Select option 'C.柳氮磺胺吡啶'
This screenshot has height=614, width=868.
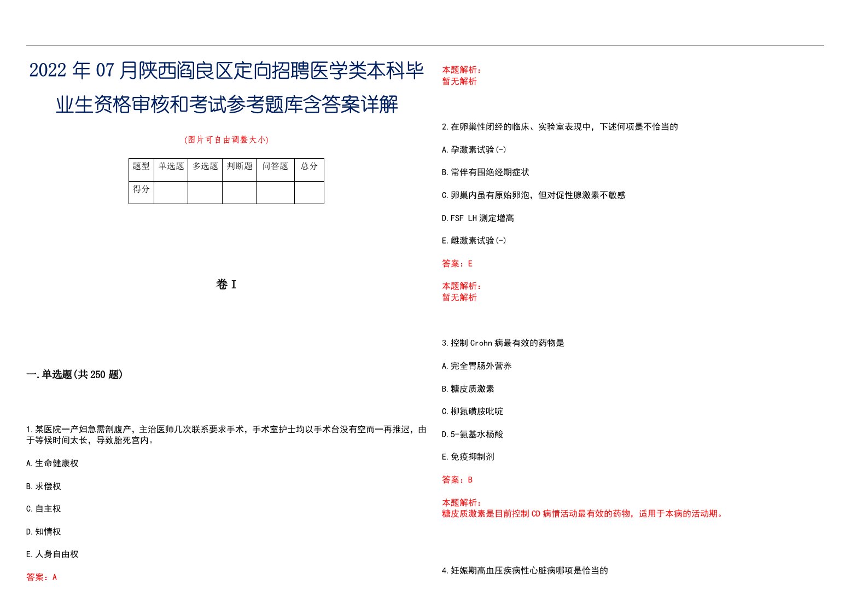coord(473,412)
